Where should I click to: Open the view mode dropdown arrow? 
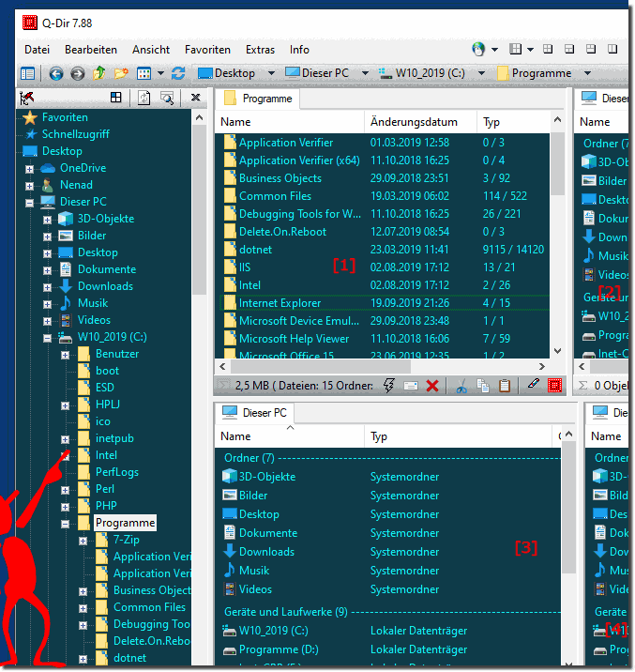[160, 74]
